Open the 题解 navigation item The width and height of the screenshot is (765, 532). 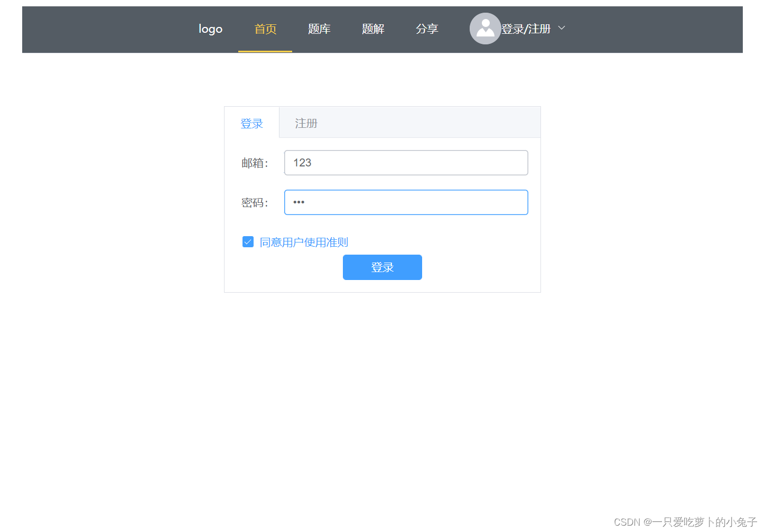point(373,29)
